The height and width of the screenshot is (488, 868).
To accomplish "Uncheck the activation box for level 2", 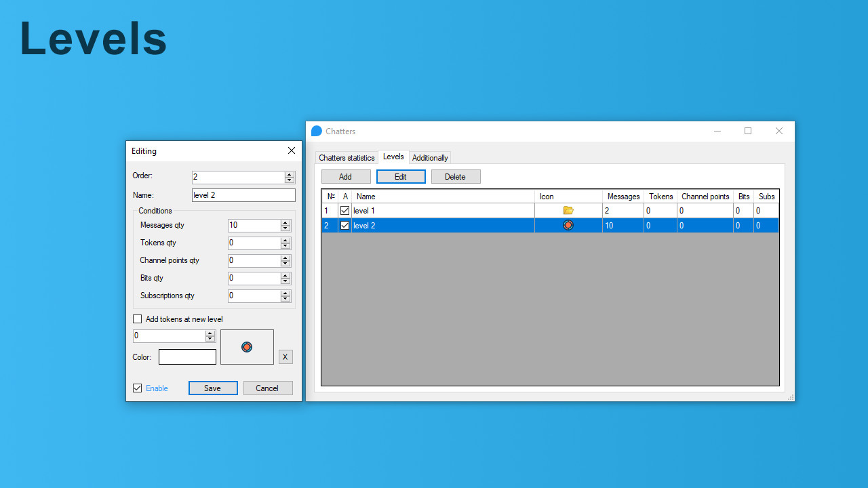I will pos(344,225).
